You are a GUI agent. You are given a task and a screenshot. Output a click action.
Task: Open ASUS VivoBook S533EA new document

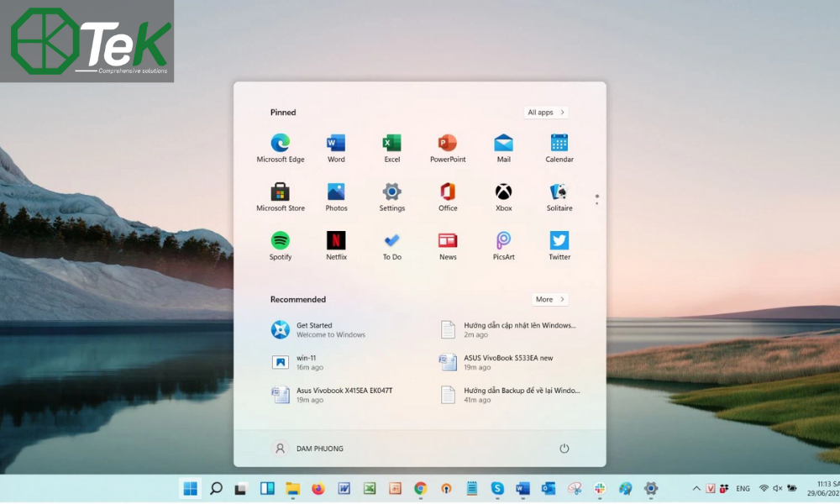[x=496, y=362]
